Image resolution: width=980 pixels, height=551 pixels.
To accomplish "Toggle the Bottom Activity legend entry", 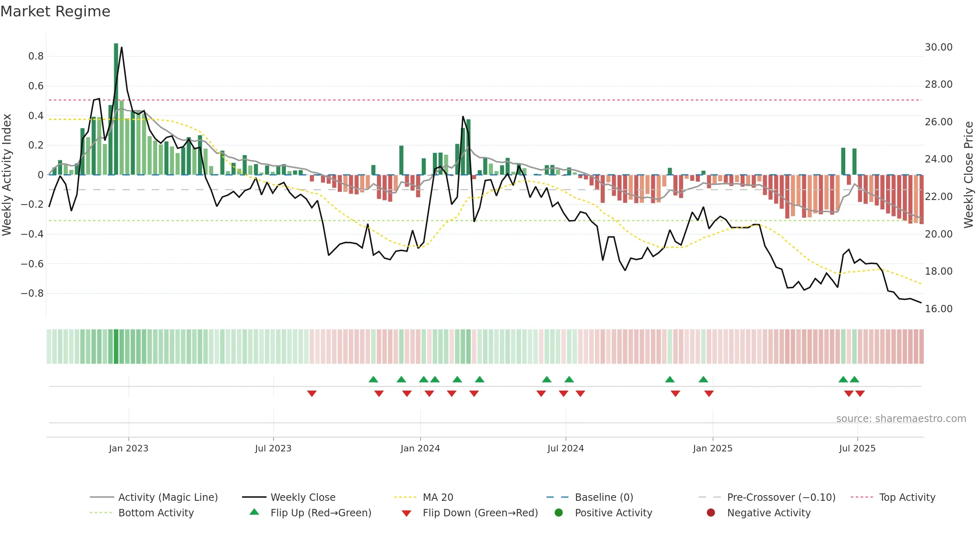I will click(142, 513).
